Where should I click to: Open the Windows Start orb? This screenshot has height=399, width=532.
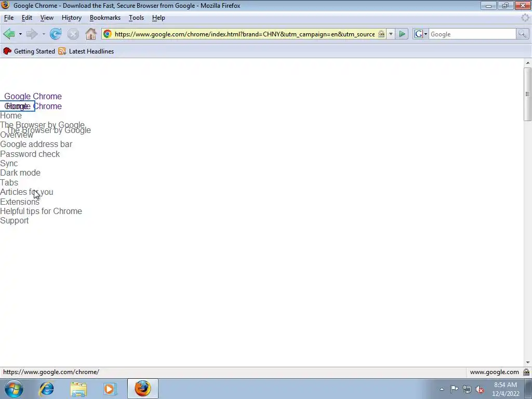[x=14, y=389]
